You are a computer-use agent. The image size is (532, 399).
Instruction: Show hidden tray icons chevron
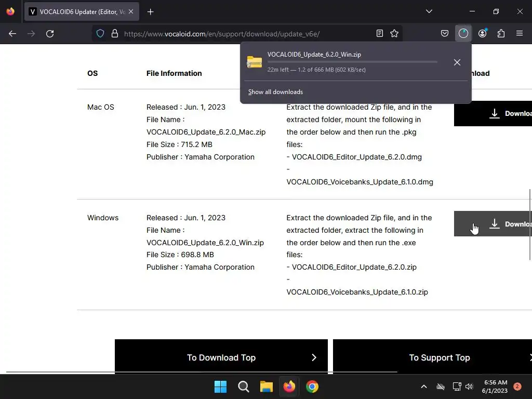(424, 387)
